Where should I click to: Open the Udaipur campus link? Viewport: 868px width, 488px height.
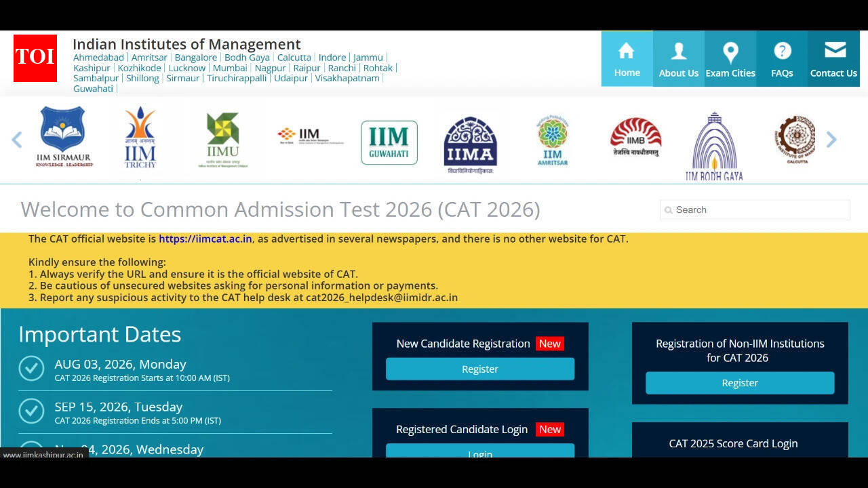pos(291,78)
